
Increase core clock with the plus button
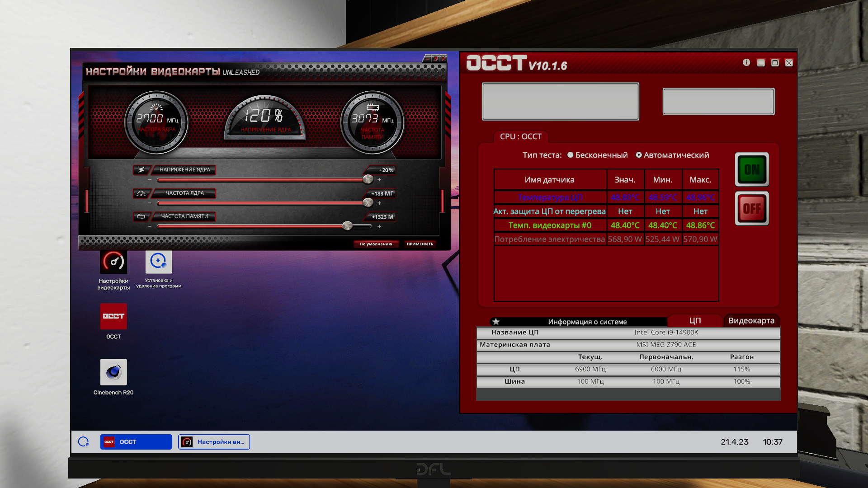pos(379,203)
